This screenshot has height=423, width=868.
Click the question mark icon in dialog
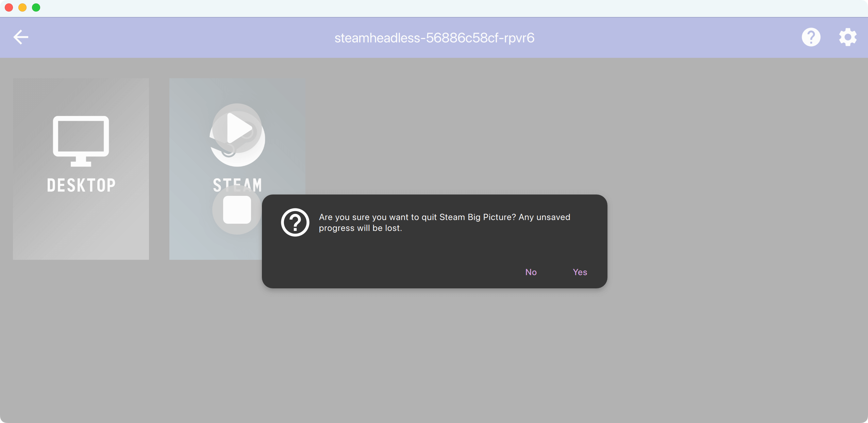pyautogui.click(x=295, y=222)
